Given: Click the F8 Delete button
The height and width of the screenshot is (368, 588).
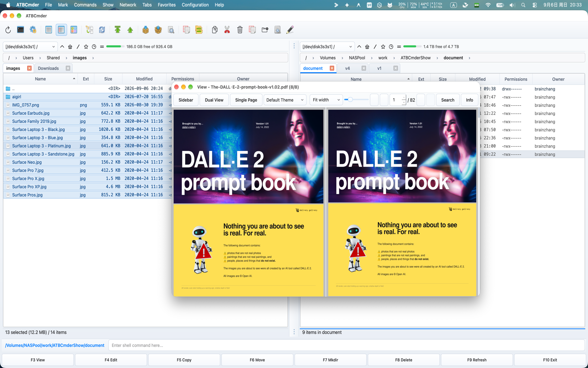Looking at the screenshot, I should 404,360.
